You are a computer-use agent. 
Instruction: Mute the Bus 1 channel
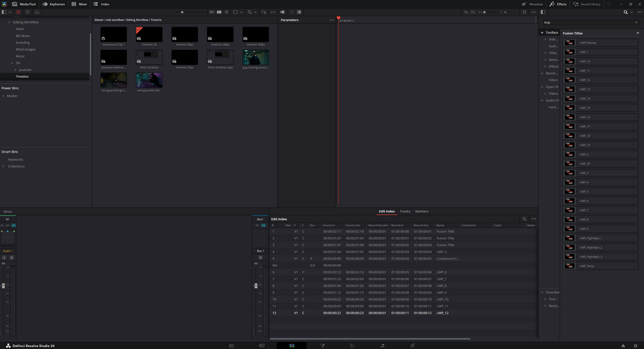260,257
